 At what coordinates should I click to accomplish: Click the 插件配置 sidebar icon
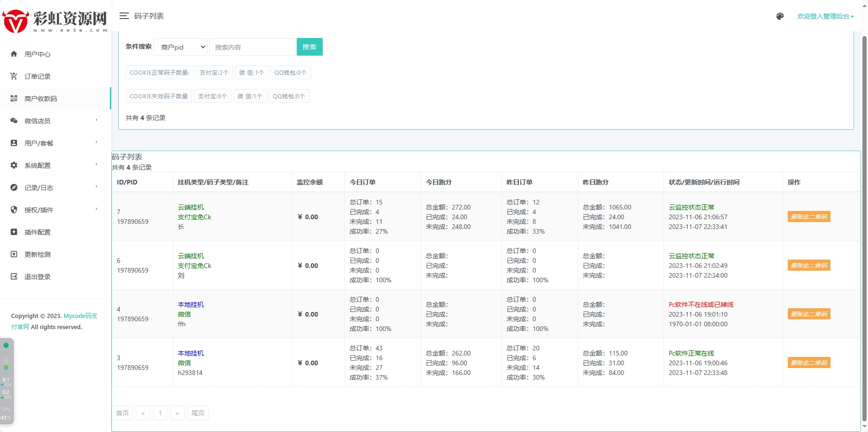point(14,232)
